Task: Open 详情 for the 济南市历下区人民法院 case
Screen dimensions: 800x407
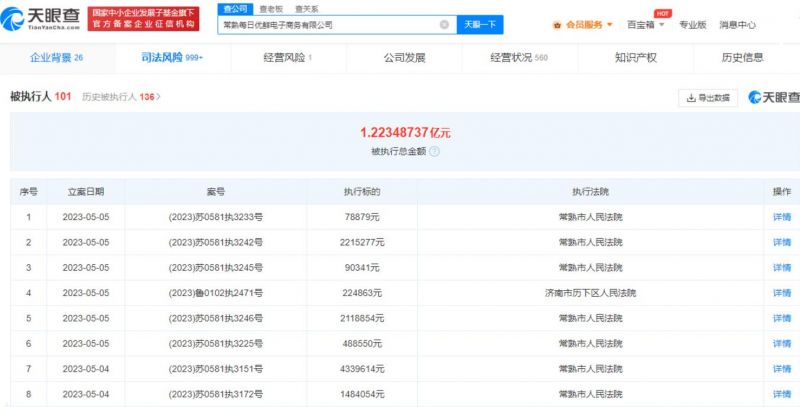Action: (781, 293)
